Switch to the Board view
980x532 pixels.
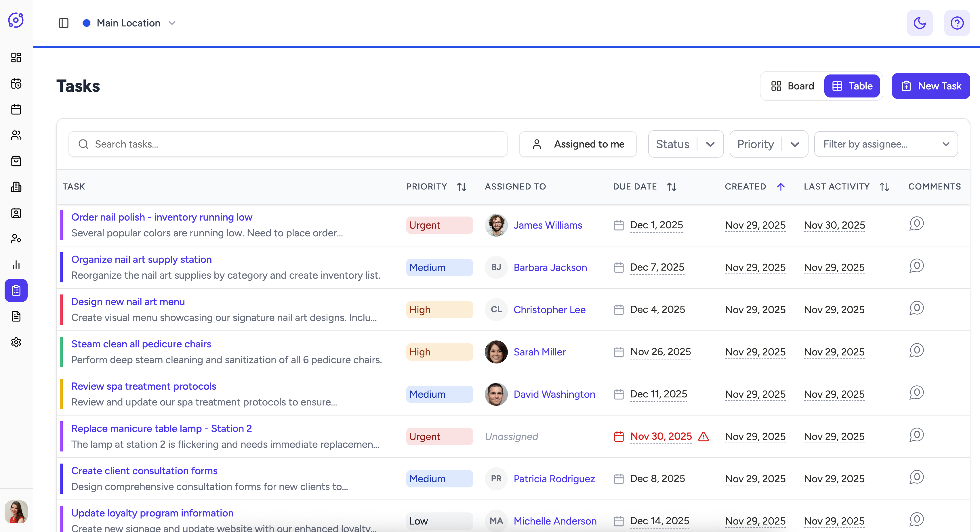pyautogui.click(x=792, y=86)
